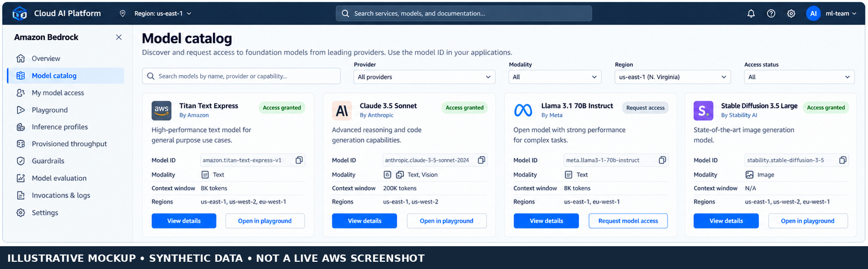This screenshot has height=269, width=868.
Task: Copy the Stable Diffusion model ID
Action: (843, 160)
